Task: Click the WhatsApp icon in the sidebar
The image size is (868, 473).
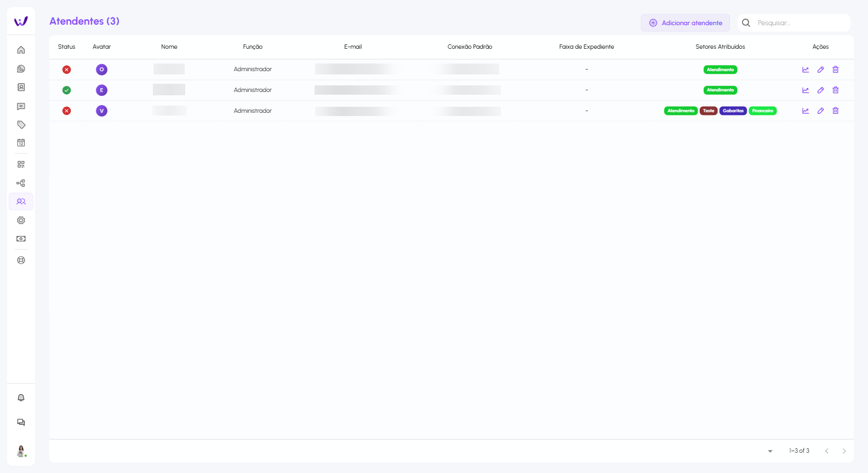Action: (x=21, y=69)
